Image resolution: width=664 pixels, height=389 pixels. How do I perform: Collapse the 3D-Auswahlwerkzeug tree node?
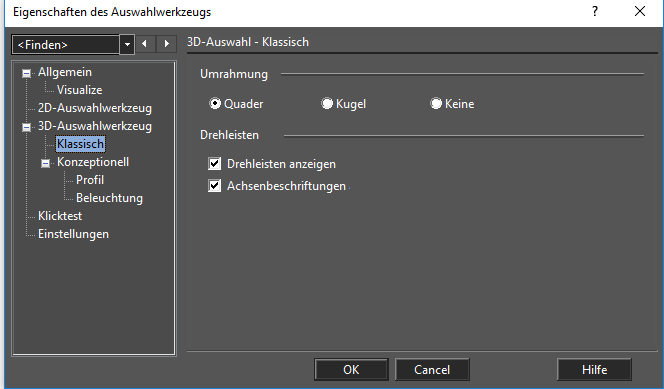coord(26,127)
